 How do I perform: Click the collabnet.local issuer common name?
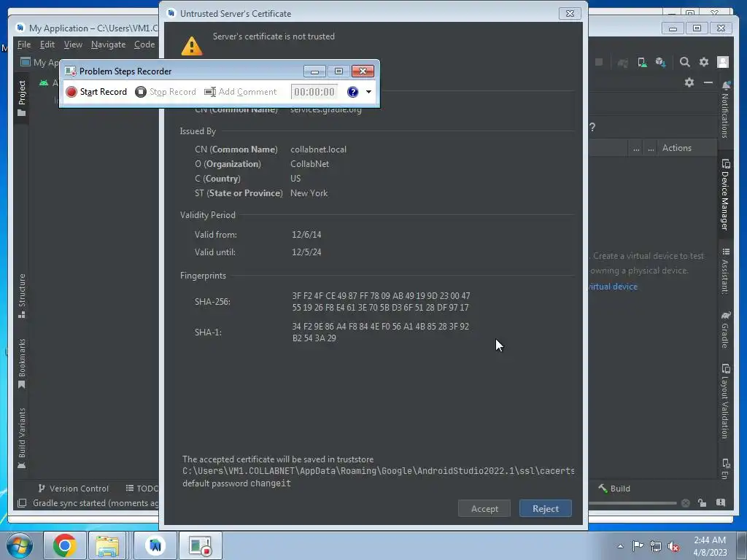(318, 149)
